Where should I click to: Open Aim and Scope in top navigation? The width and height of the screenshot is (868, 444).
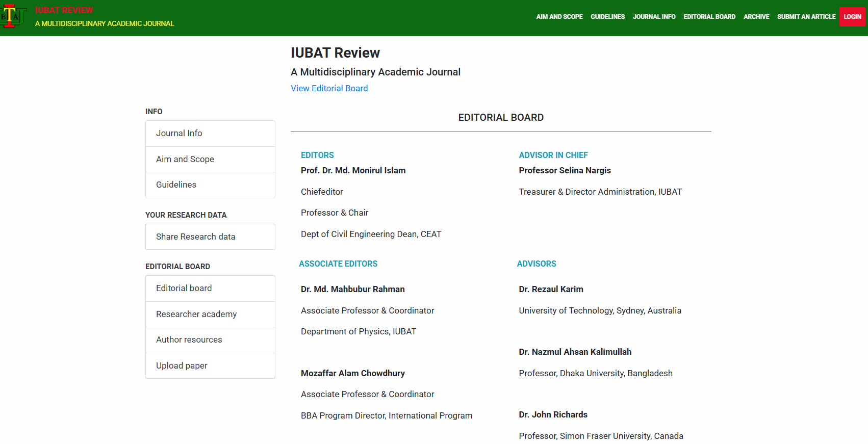[559, 17]
